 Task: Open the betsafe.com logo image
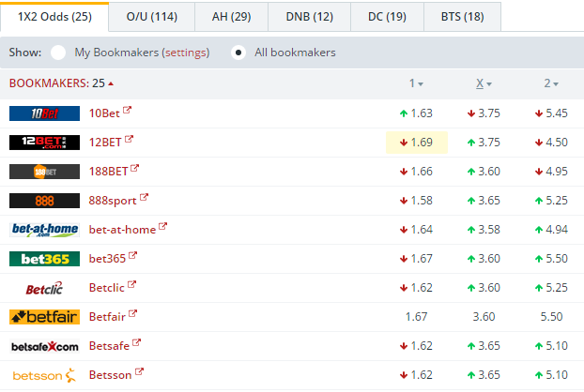tap(44, 346)
